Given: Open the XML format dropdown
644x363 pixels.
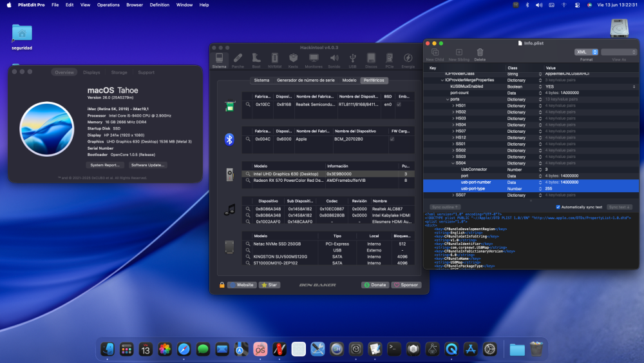Looking at the screenshot, I should pos(586,52).
